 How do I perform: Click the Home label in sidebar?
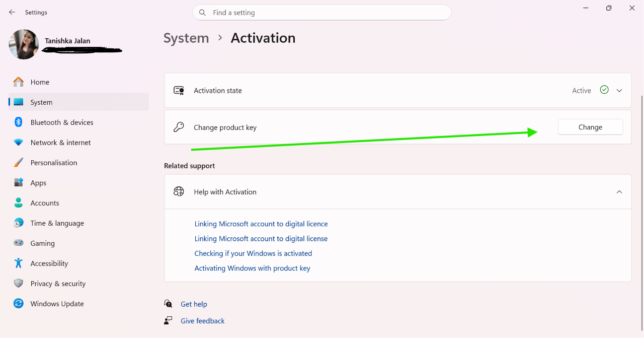coord(40,82)
